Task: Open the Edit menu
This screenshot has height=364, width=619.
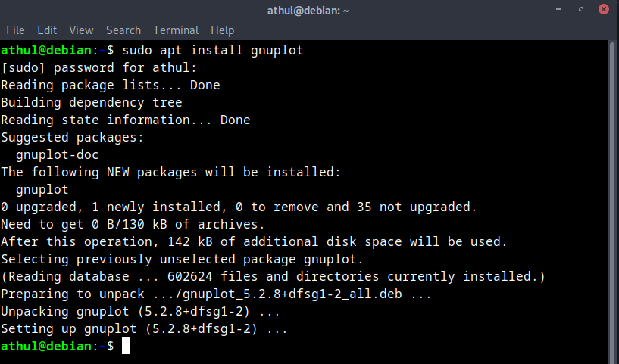Action: pyautogui.click(x=47, y=30)
